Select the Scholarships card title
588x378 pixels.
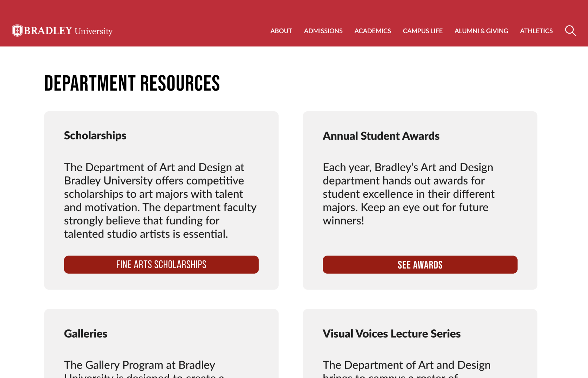95,135
